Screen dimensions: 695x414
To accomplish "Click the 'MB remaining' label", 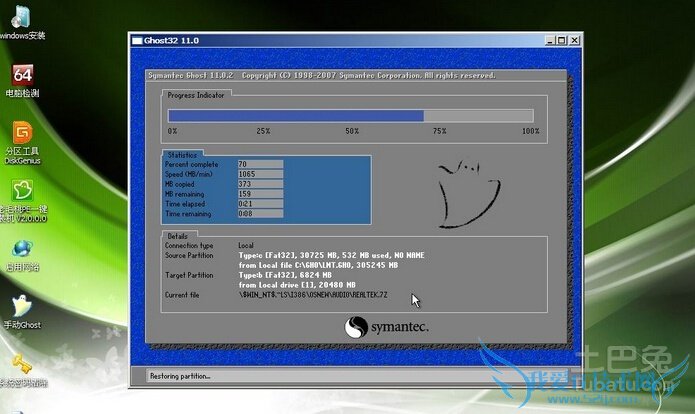I will 184,194.
